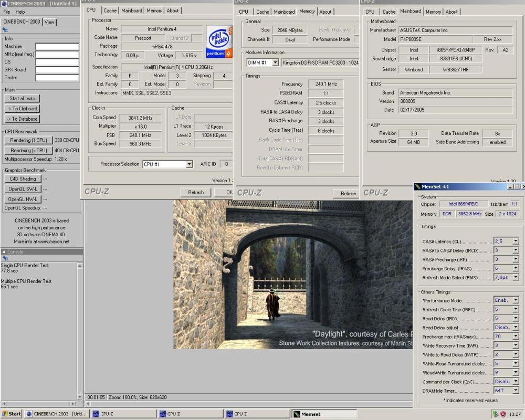Open the Refresh Cycle Time (tRFC) dropdown
The width and height of the screenshot is (525, 420).
(516, 309)
